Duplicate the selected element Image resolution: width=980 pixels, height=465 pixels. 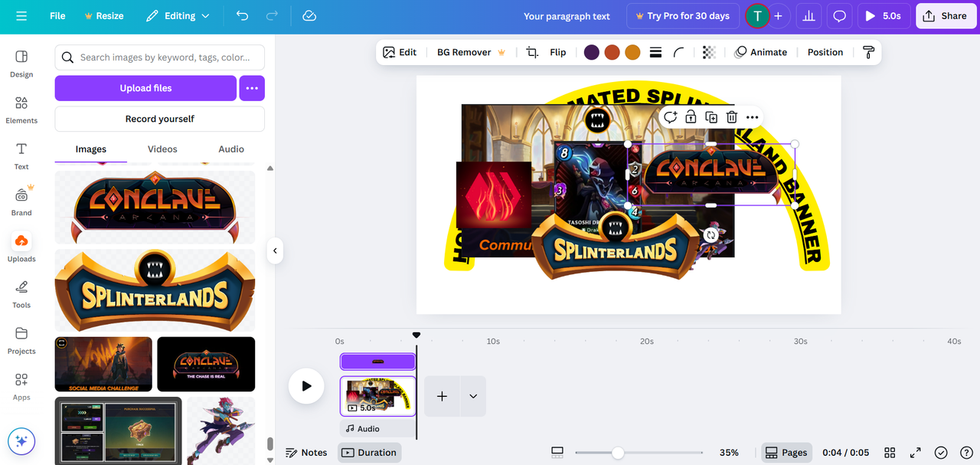711,117
